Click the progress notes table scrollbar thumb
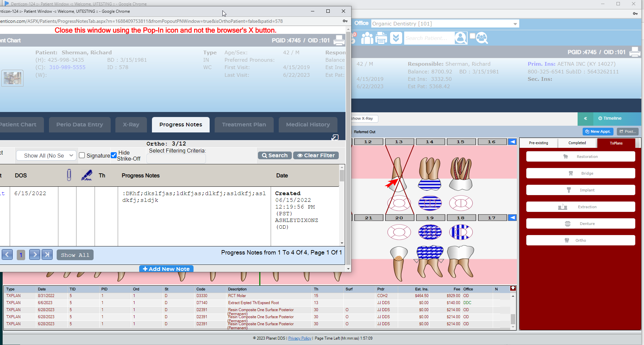Viewport: 644px width, 345px height. click(342, 176)
